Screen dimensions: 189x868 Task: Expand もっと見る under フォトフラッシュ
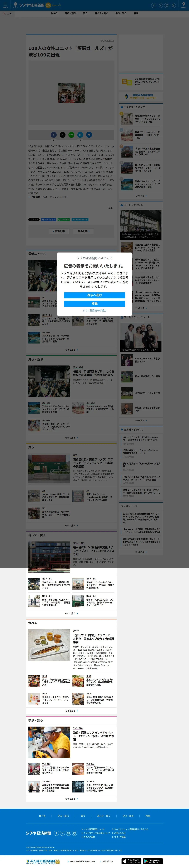coord(141,308)
